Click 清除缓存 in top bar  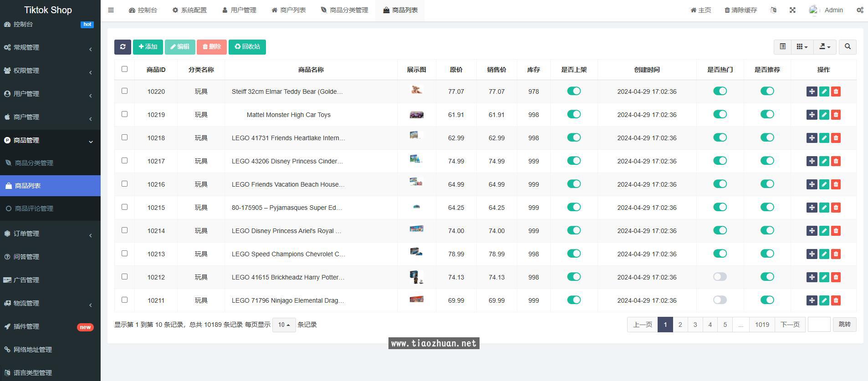point(740,10)
